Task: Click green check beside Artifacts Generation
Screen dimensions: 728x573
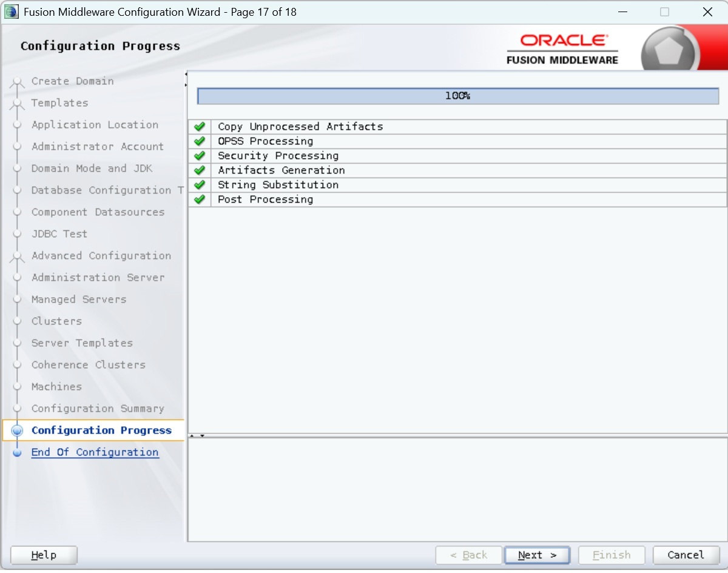Action: 200,170
